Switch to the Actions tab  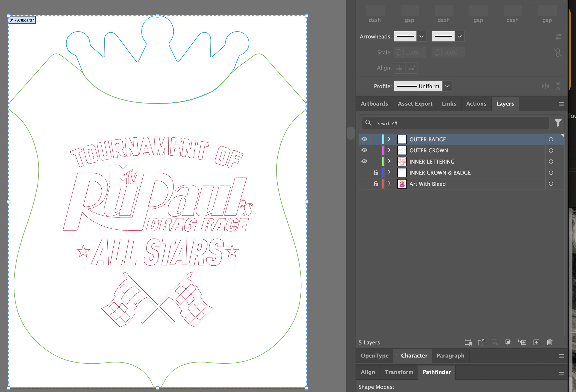point(476,104)
